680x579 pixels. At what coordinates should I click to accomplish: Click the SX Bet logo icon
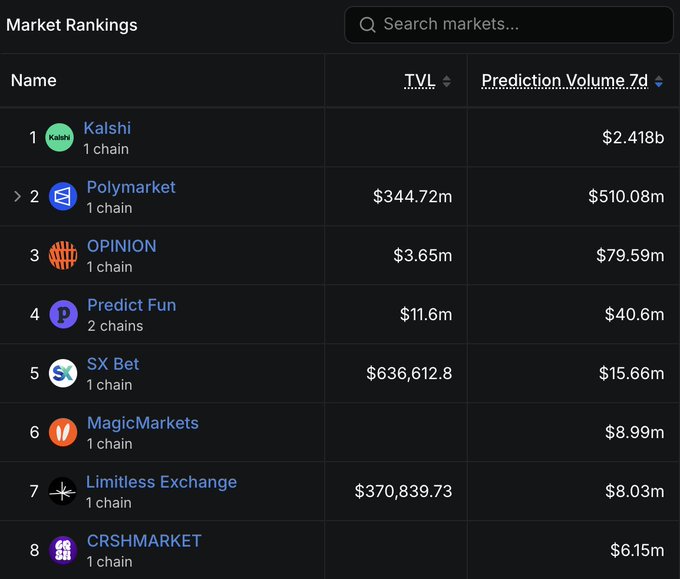[63, 373]
